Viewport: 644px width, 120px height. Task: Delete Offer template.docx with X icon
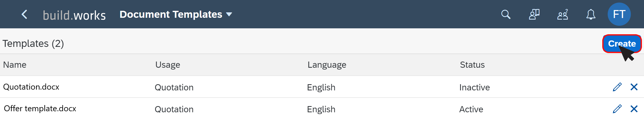634,109
